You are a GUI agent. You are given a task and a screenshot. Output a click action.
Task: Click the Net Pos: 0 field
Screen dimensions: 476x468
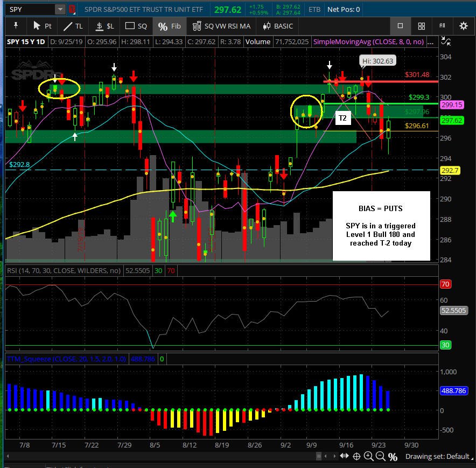point(344,9)
